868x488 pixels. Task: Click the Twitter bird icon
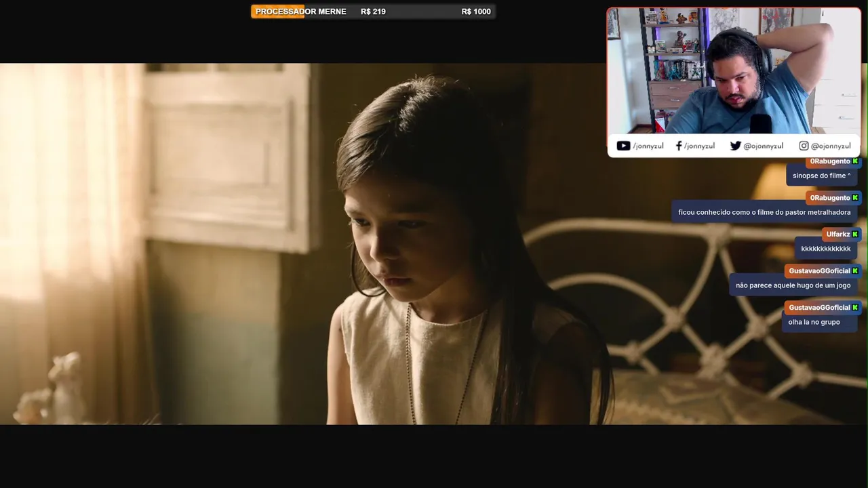[x=735, y=146]
